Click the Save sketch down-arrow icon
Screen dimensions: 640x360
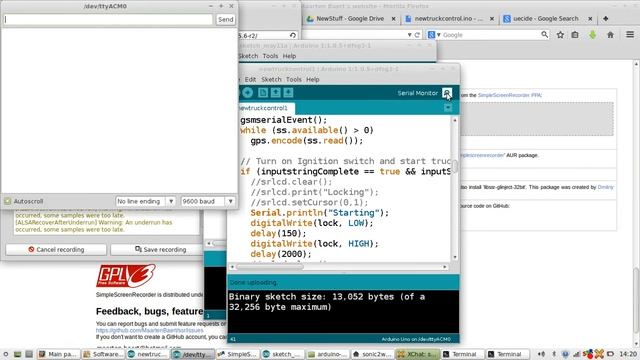[288, 93]
